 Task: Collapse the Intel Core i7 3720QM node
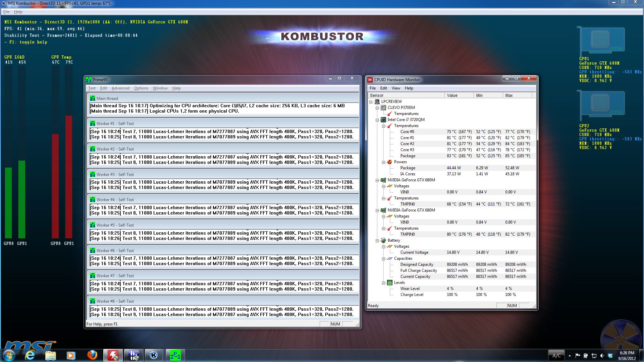pos(377,120)
